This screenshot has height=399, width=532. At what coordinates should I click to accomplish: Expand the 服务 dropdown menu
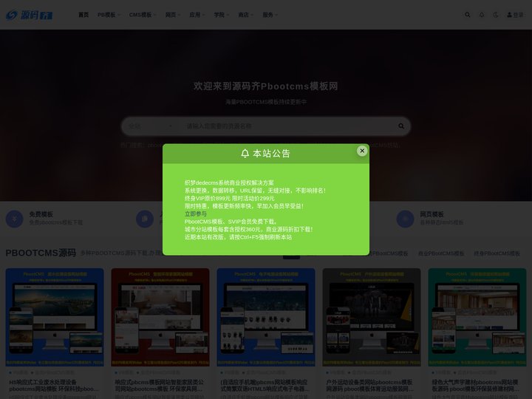pos(270,15)
